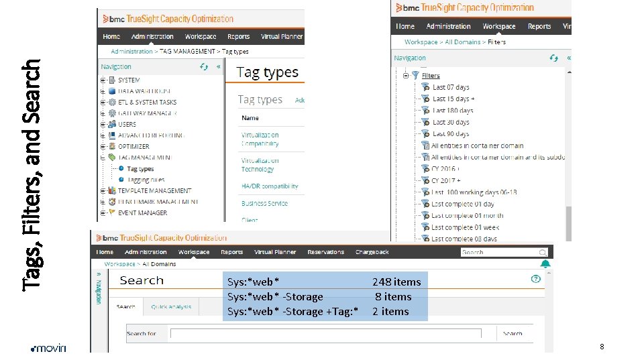
Task: Select the Search tab
Action: click(125, 306)
